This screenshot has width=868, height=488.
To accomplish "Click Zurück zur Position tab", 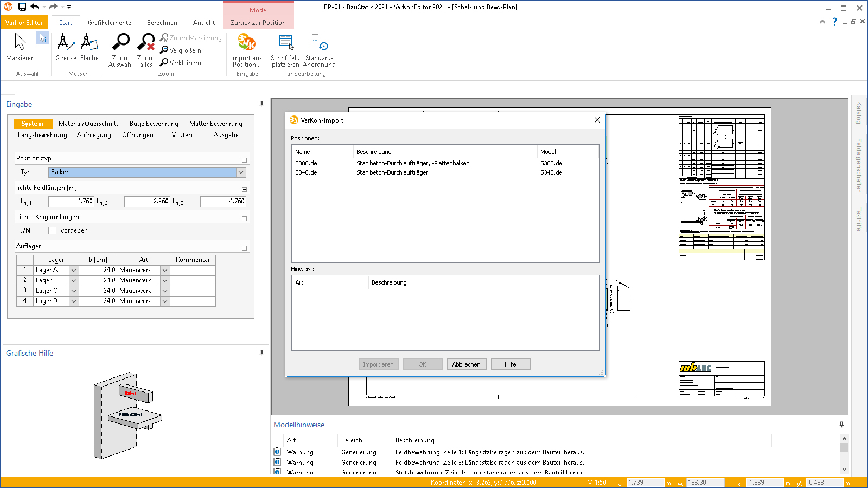I will 258,23.
